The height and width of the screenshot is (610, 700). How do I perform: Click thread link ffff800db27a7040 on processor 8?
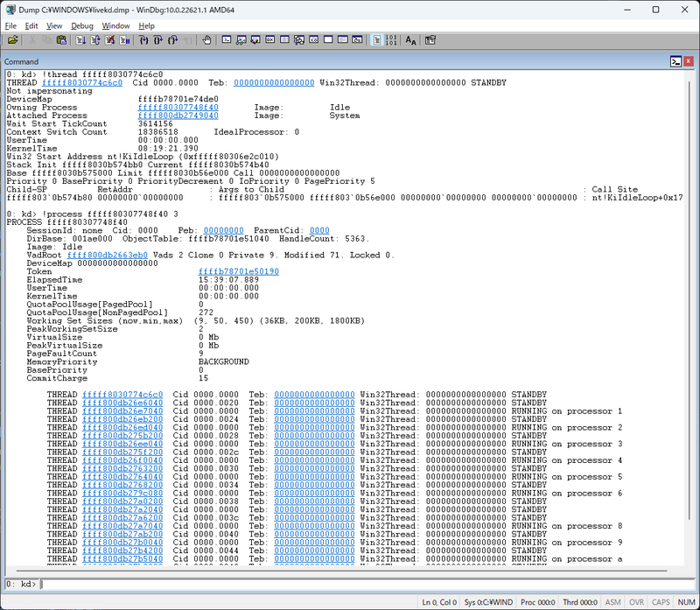tap(122, 526)
